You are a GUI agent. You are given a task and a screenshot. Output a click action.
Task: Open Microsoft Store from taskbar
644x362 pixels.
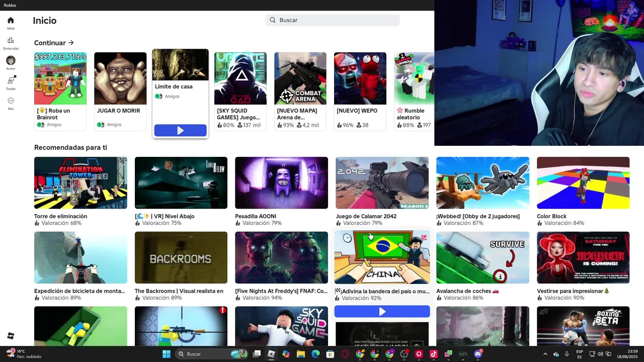point(330,354)
